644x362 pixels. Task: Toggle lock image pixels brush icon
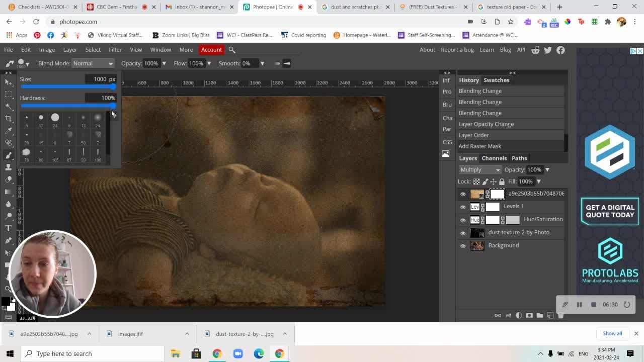[485, 182]
